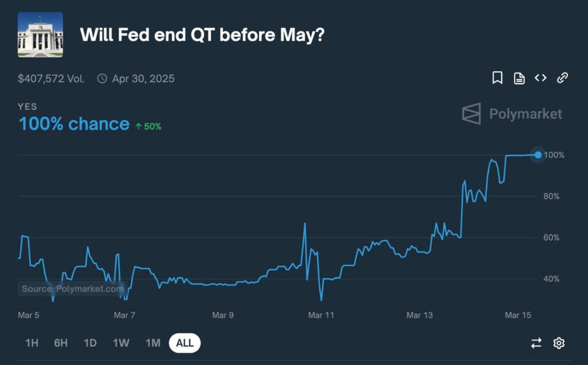Click the embed code icon

point(540,78)
